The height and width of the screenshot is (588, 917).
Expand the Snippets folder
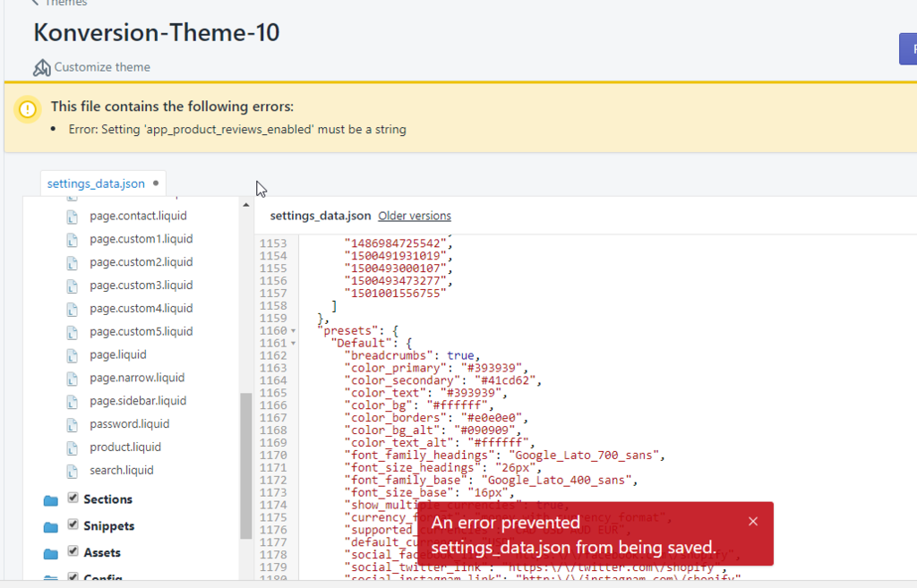coord(108,526)
